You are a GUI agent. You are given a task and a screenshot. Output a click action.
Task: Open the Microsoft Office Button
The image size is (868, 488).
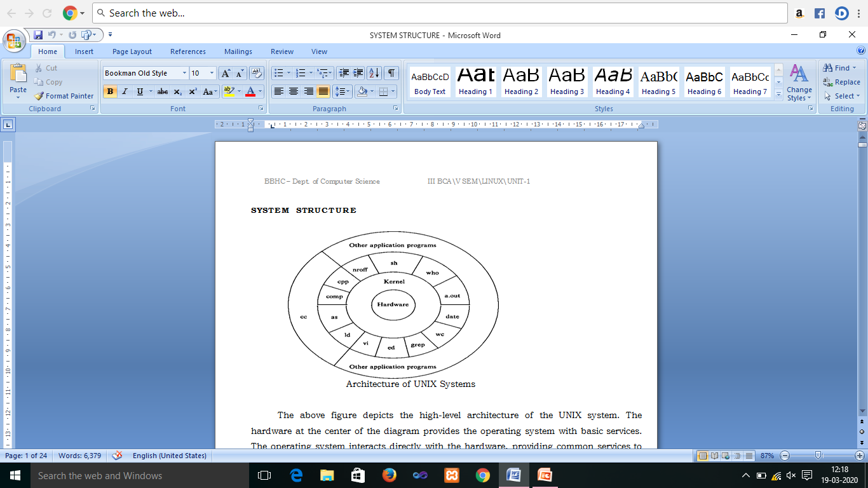coord(14,41)
